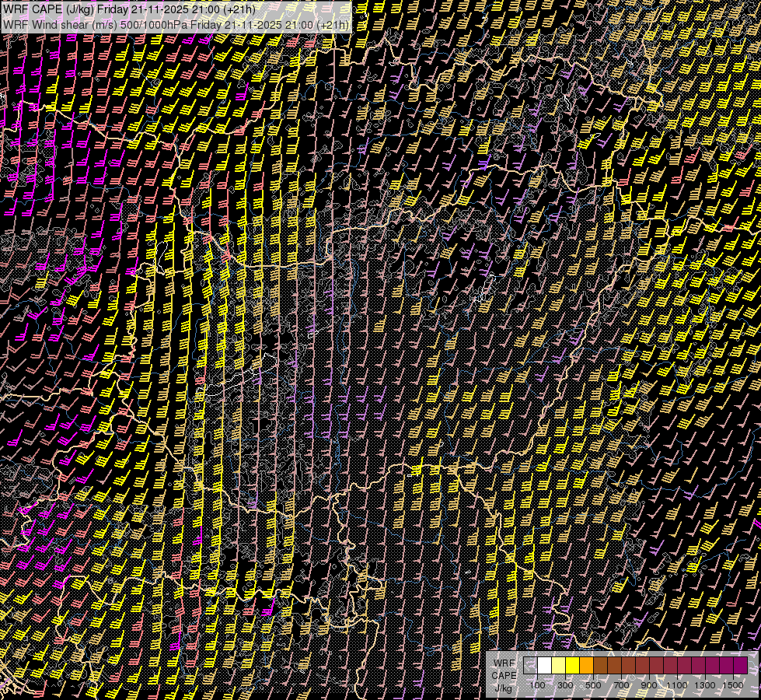Click the orange CAPE legend swatch
The image size is (761, 700).
click(586, 666)
